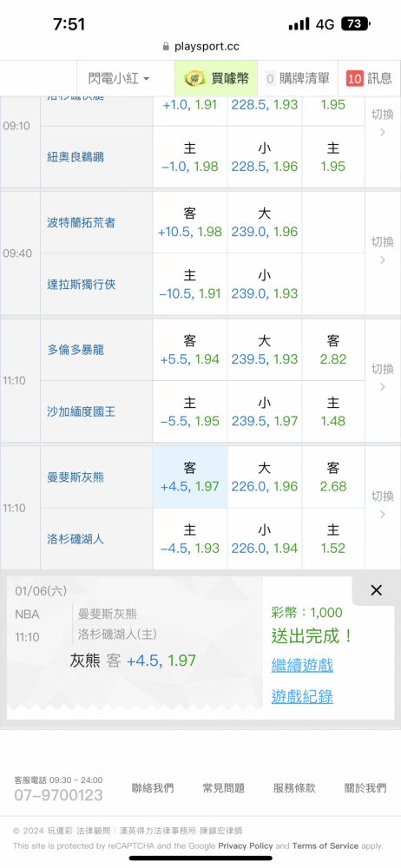
Task: Tap the lock icon beside playsport.cc
Action: 165,47
